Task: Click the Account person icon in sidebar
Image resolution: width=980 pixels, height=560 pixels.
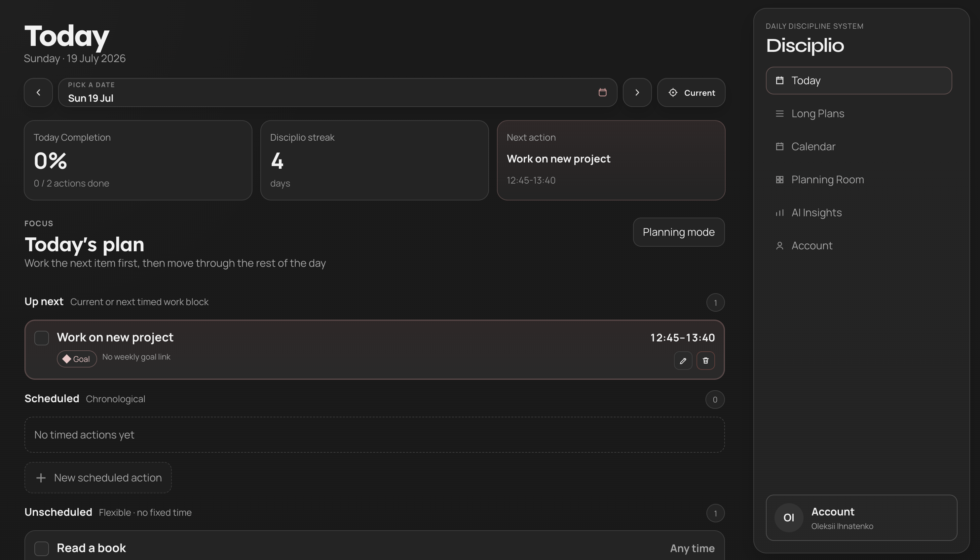Action: pyautogui.click(x=779, y=246)
